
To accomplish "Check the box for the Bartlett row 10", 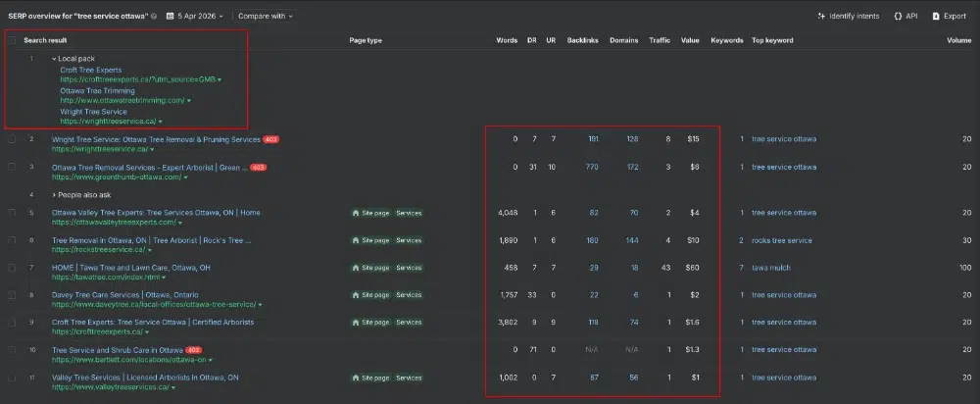I will pyautogui.click(x=12, y=350).
